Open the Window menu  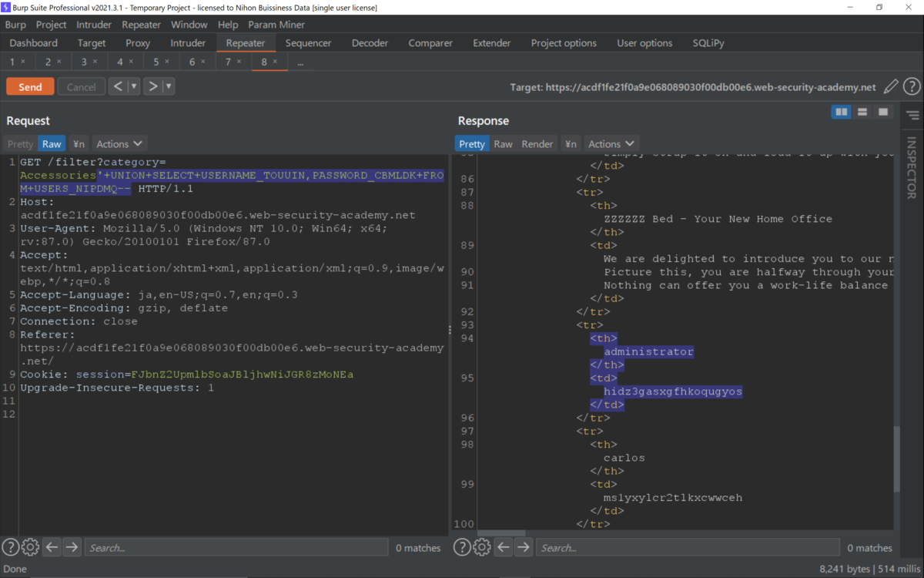tap(189, 25)
